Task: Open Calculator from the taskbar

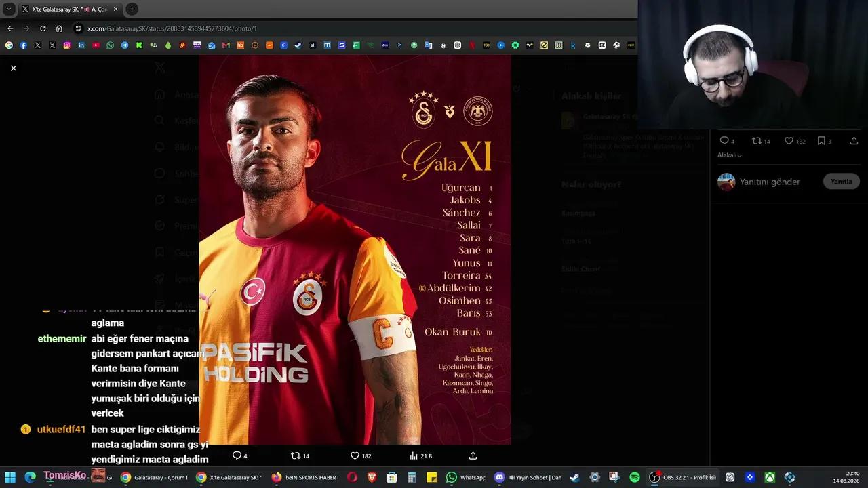Action: (x=412, y=477)
